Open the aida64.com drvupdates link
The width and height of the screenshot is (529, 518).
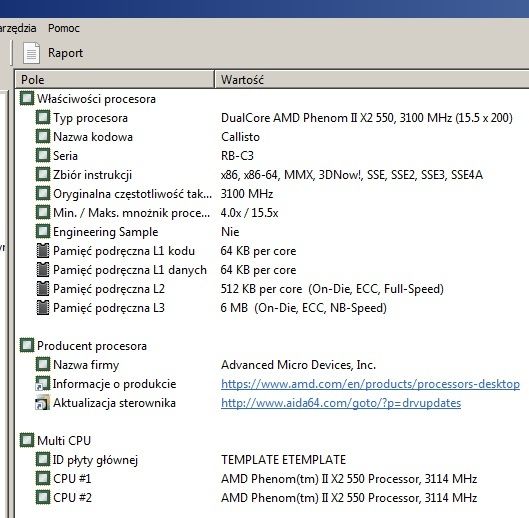341,403
